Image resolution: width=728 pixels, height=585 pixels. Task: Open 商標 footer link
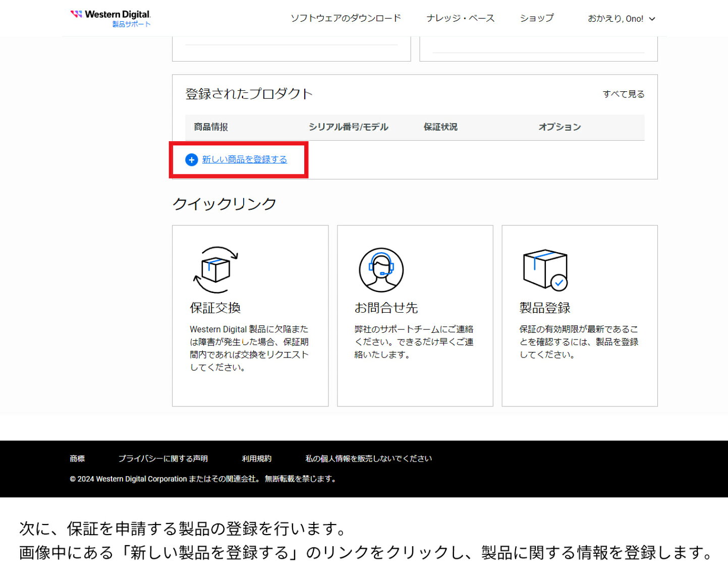point(77,458)
